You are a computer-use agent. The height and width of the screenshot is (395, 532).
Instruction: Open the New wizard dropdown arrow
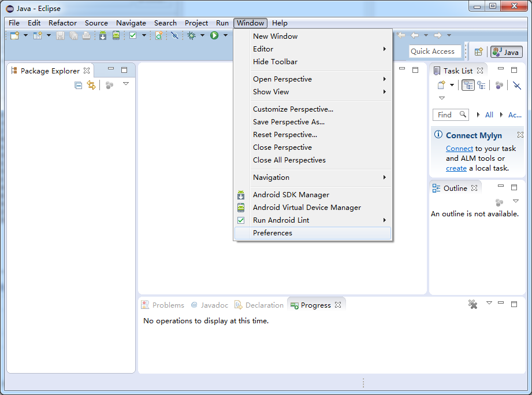(25, 35)
